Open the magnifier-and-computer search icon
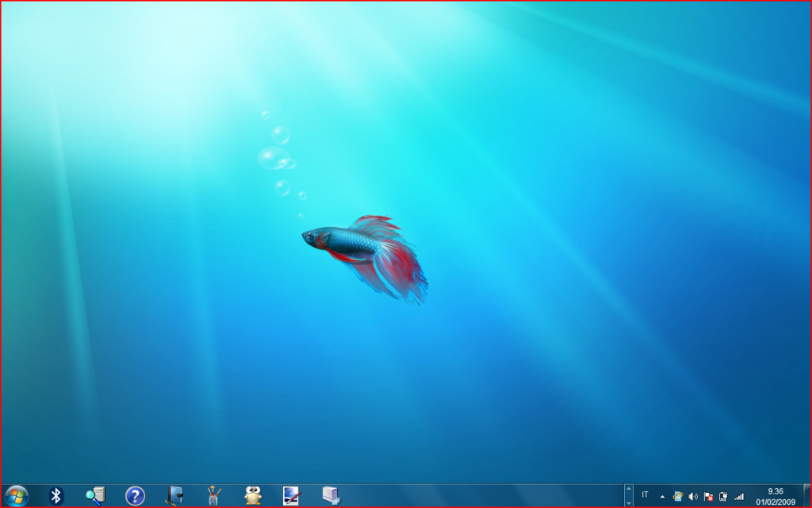Image resolution: width=812 pixels, height=508 pixels. click(95, 496)
